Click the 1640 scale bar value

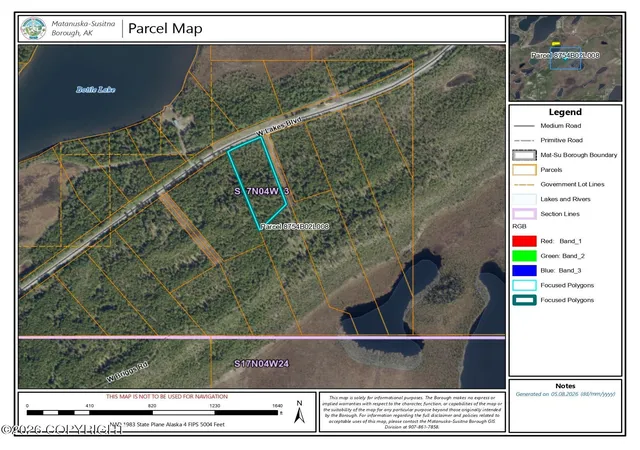tap(277, 405)
